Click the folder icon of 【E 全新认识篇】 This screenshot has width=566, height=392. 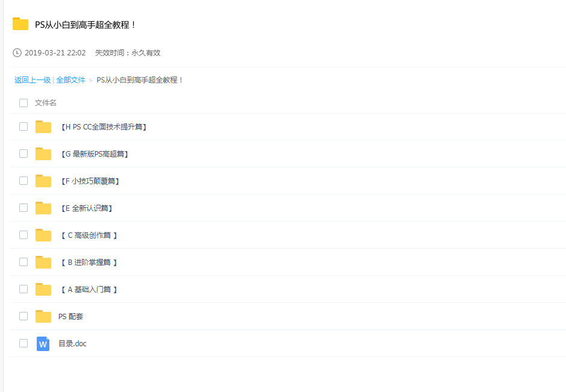[43, 208]
